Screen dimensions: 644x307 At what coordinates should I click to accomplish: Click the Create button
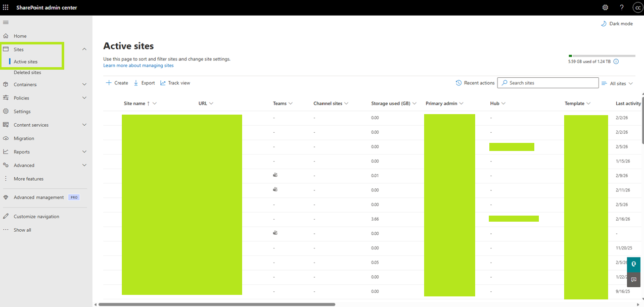pos(117,83)
